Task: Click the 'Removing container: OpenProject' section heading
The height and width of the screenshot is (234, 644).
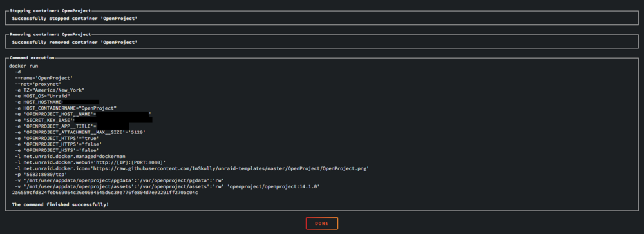Action: point(50,35)
